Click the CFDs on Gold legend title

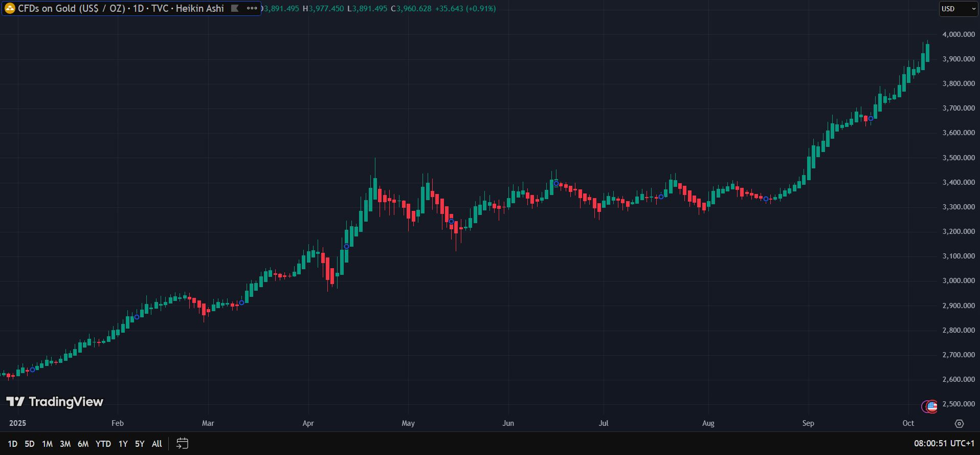click(121, 9)
